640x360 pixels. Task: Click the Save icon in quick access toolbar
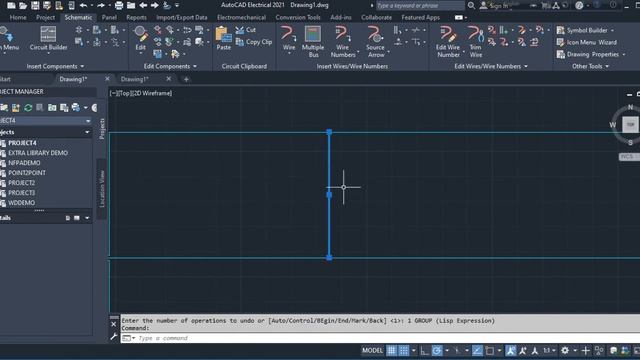35,5
